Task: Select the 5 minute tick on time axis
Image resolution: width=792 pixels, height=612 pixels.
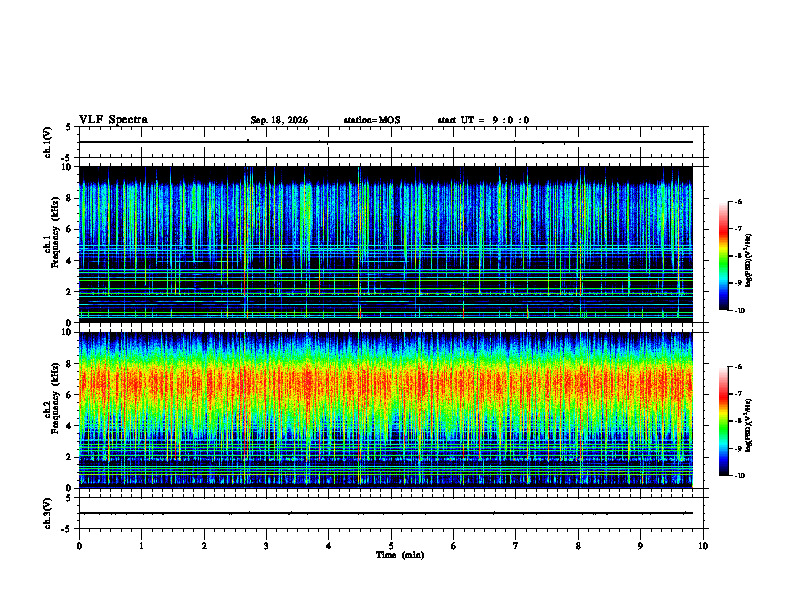Action: 391,546
